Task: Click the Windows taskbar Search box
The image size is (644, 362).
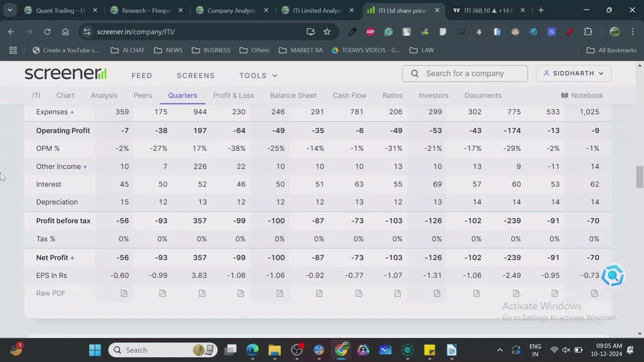Action: [163, 350]
